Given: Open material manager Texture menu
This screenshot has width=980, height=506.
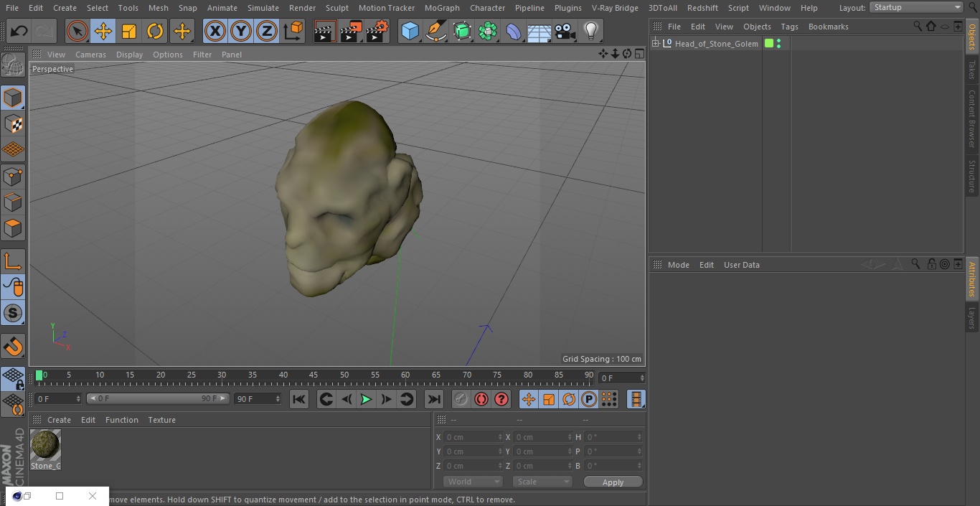Looking at the screenshot, I should click(x=161, y=420).
